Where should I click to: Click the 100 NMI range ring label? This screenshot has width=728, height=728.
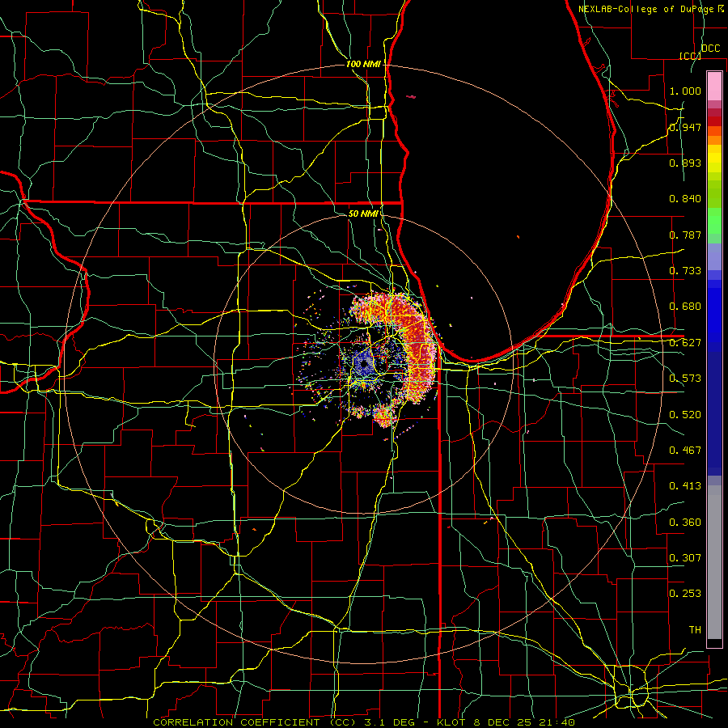click(x=363, y=64)
